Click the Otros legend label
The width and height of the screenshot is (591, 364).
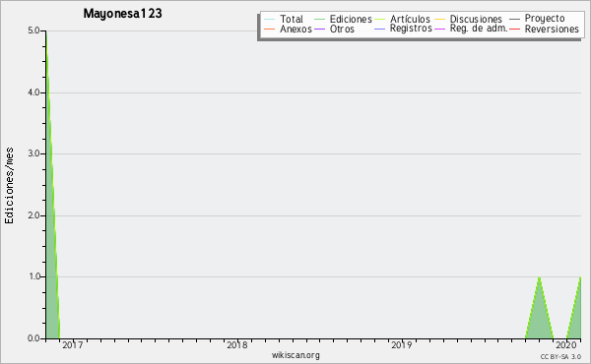(342, 29)
